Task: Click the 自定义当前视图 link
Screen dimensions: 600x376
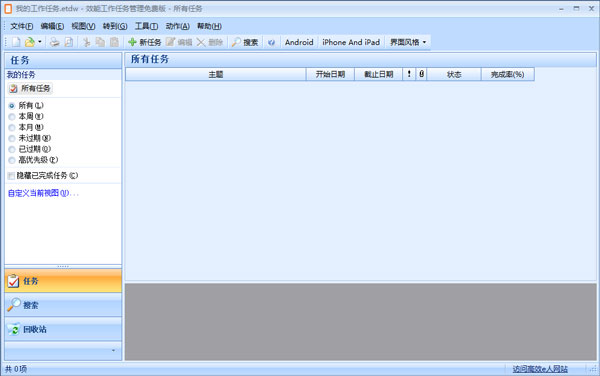Action: (43, 193)
